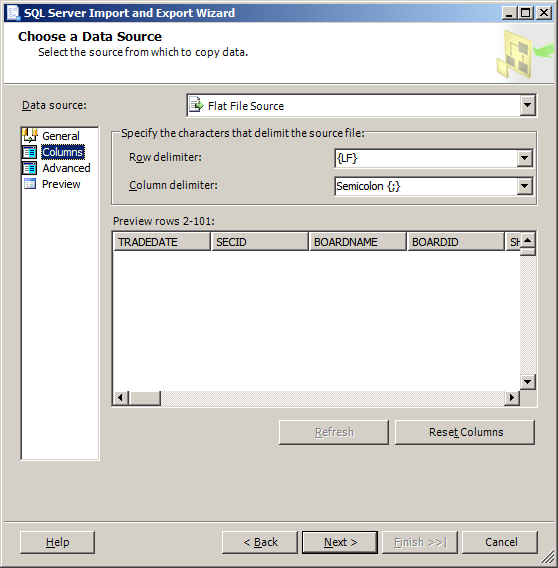Viewport: 558px width, 568px height.
Task: Click the Columns page icon
Action: pyautogui.click(x=30, y=152)
